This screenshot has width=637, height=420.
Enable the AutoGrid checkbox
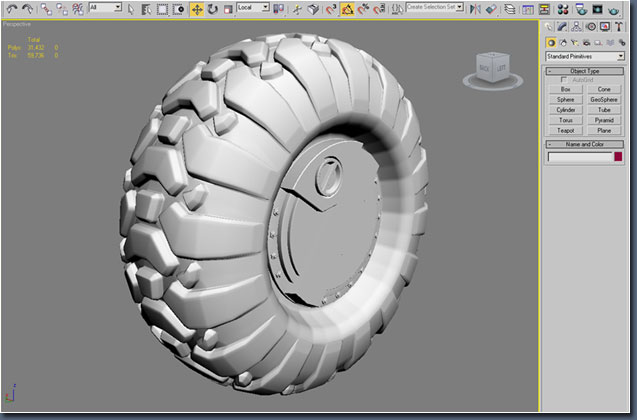(563, 80)
